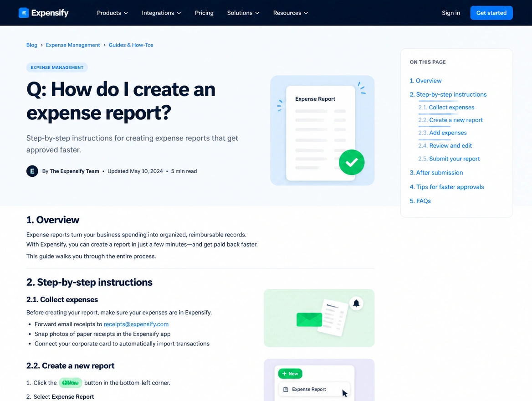Click the green New button in illustration
Screen dimensions: 532x401
290,374
